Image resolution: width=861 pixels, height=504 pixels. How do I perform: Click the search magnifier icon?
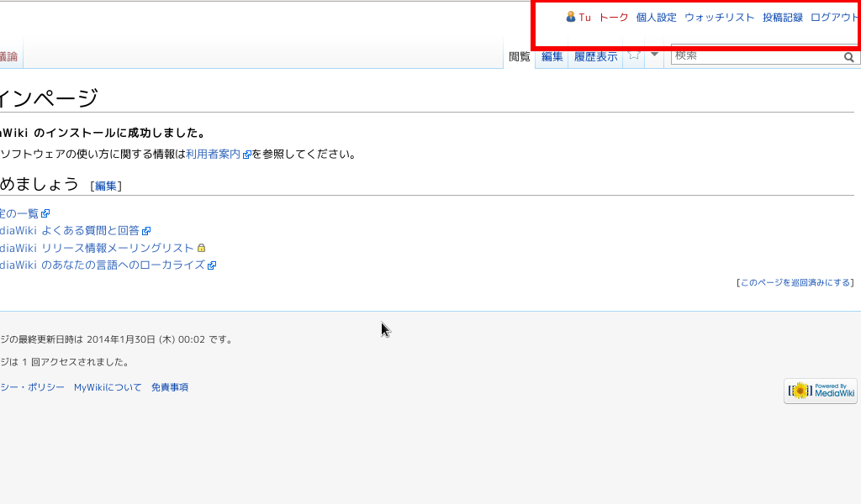point(848,57)
